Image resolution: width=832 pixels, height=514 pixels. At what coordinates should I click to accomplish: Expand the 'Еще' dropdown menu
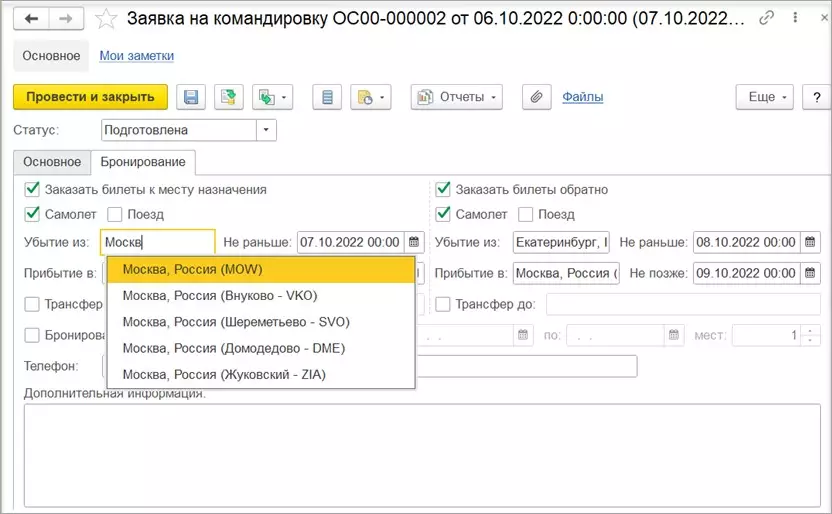(x=764, y=97)
